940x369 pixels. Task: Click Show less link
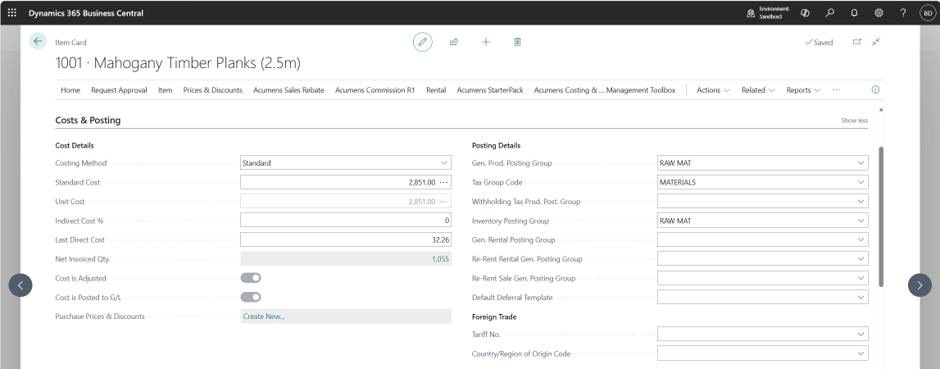click(x=854, y=120)
